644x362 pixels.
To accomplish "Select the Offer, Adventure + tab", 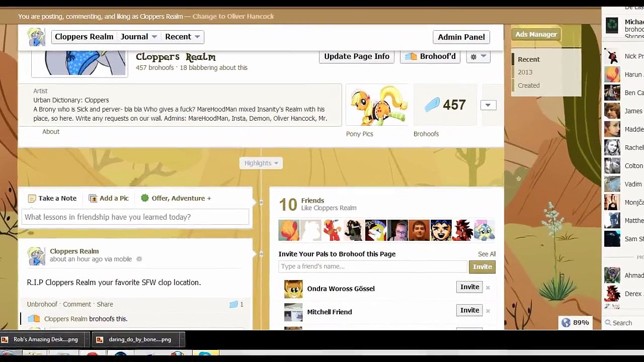I will click(176, 198).
